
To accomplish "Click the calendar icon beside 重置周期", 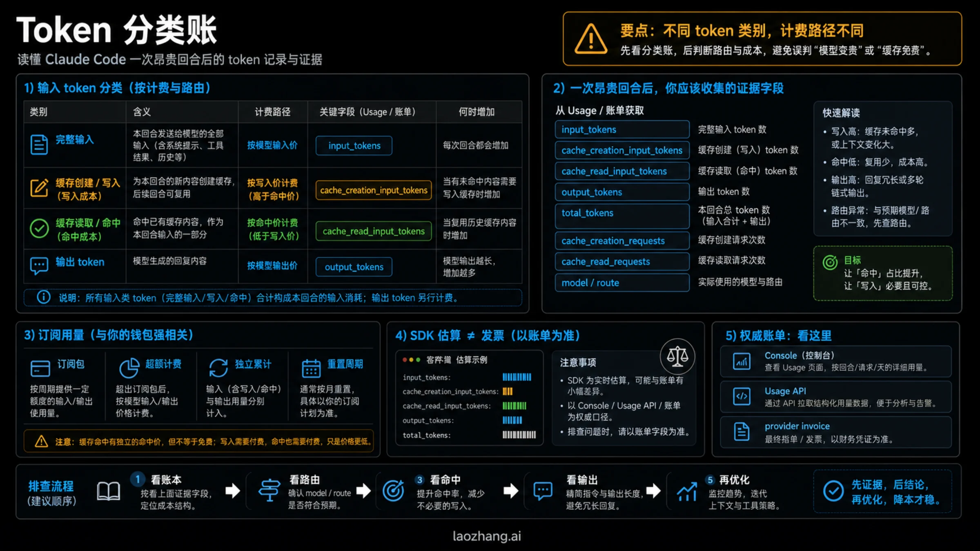I will click(x=311, y=368).
